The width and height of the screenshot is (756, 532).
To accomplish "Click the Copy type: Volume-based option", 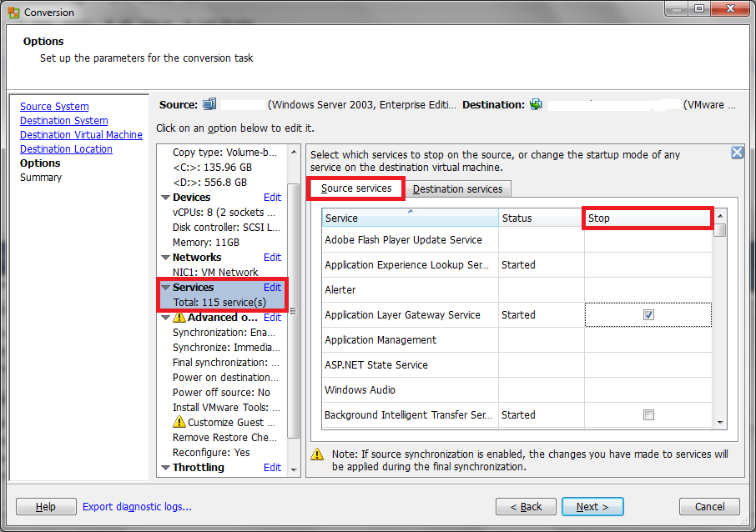I will (224, 153).
